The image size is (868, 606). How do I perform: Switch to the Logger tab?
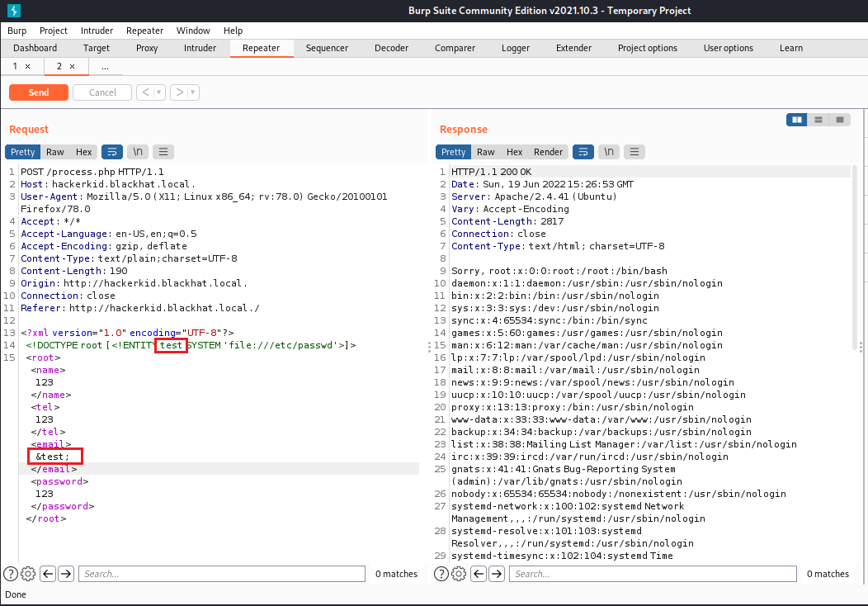[516, 48]
